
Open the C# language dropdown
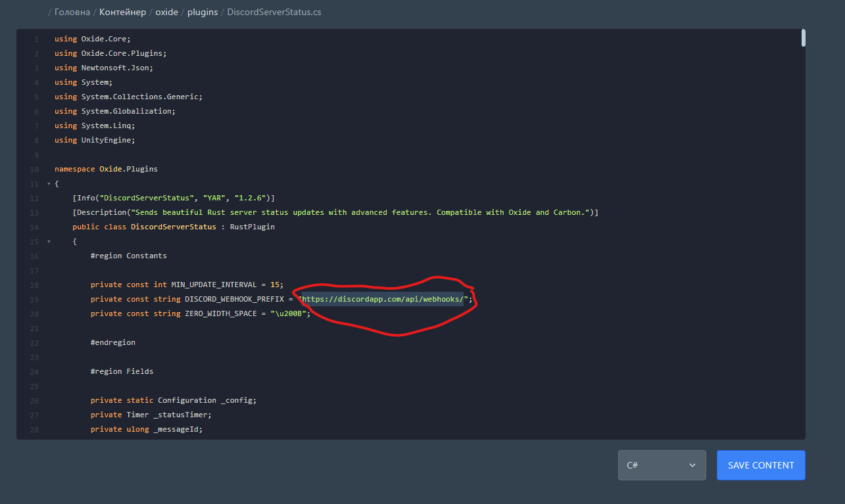662,465
